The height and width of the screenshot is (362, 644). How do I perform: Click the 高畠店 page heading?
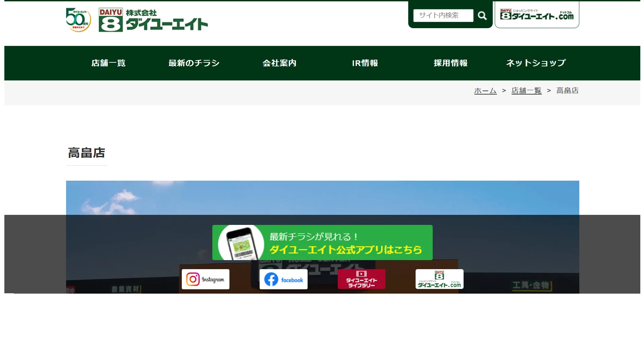(87, 153)
